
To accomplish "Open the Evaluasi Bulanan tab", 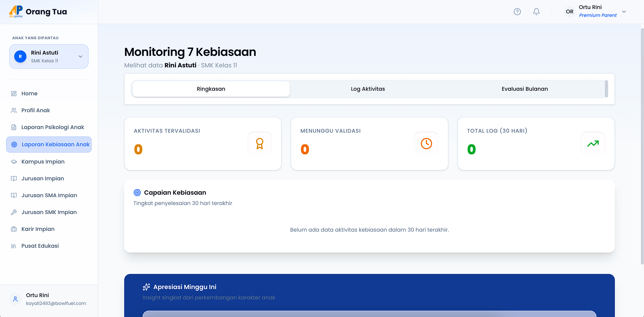I will coord(525,89).
